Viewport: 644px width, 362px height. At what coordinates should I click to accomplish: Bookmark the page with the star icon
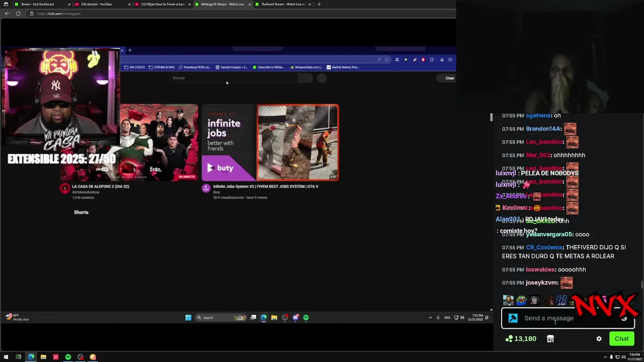[x=387, y=60]
